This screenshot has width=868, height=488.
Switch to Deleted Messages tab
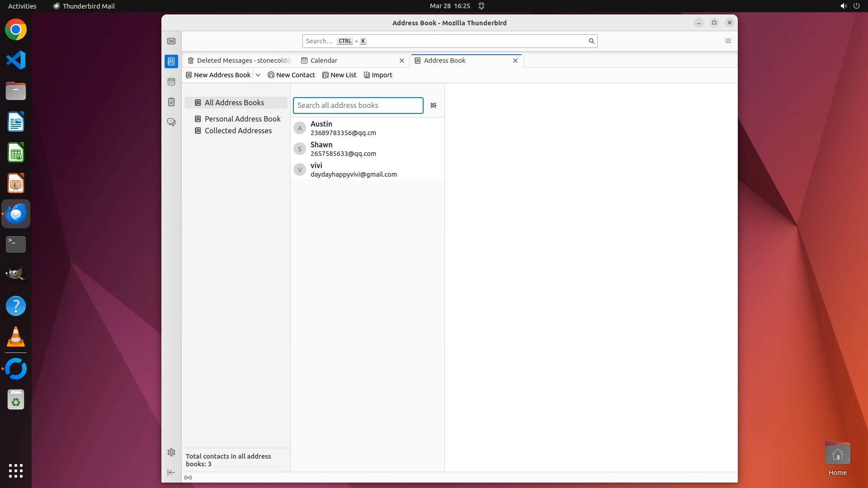(x=240, y=61)
